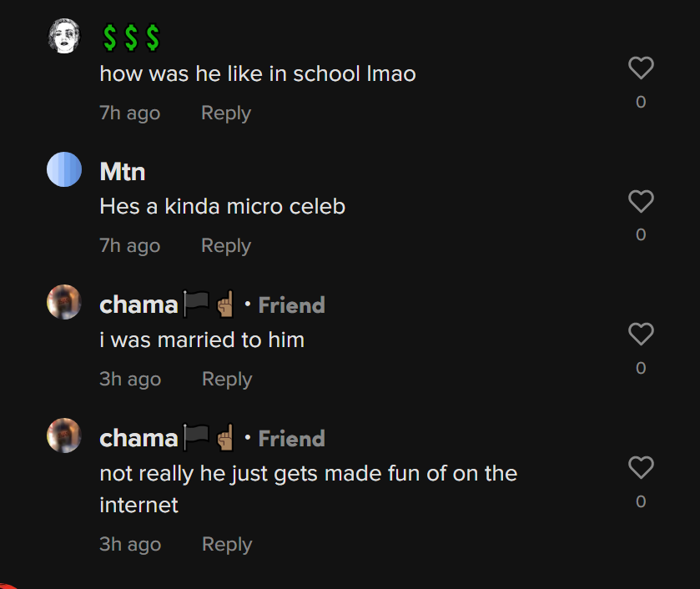
Task: Open chama's username on the internet comment
Action: 138,439
